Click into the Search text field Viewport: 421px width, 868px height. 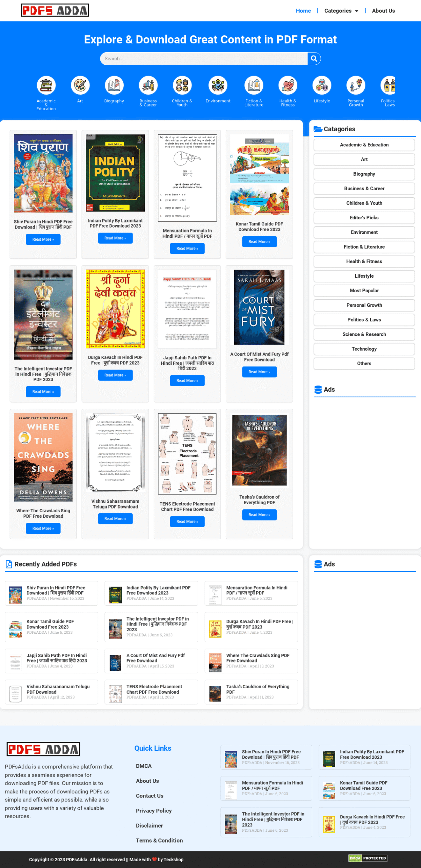(203, 59)
